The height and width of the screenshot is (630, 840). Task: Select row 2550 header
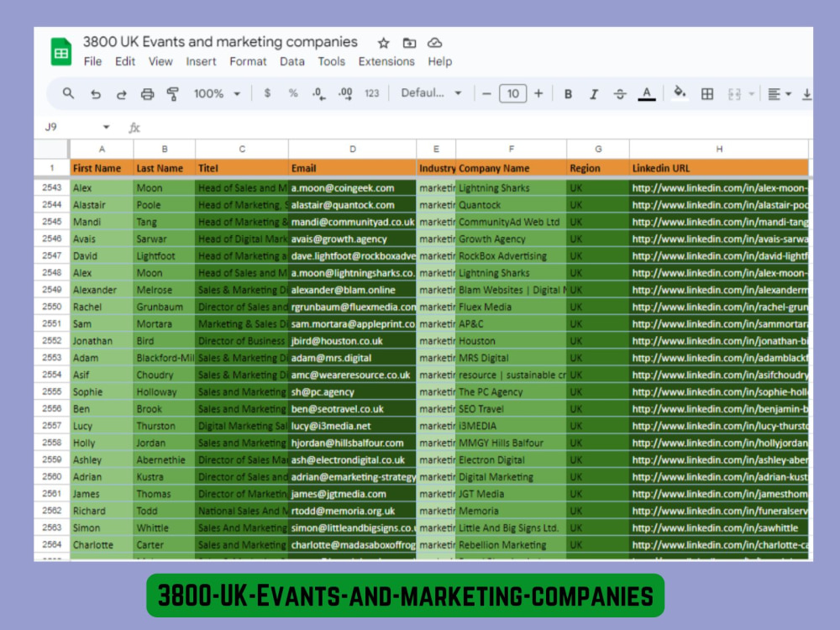(52, 307)
